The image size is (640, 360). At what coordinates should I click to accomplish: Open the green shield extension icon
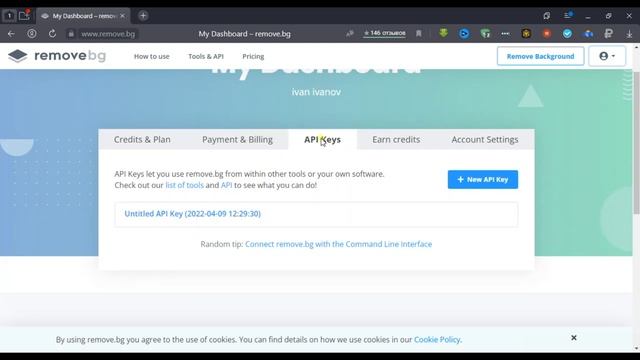coord(485,34)
